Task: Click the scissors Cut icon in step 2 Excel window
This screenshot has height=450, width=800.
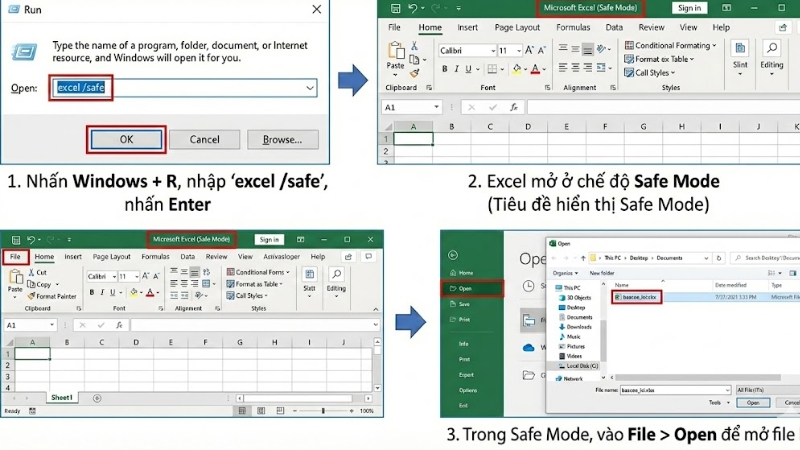Action: [x=414, y=46]
